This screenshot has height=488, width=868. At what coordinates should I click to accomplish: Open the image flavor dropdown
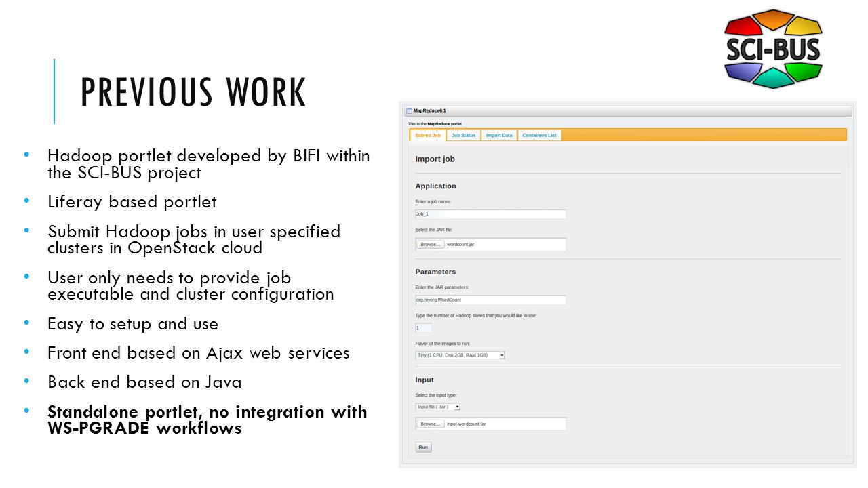click(460, 355)
